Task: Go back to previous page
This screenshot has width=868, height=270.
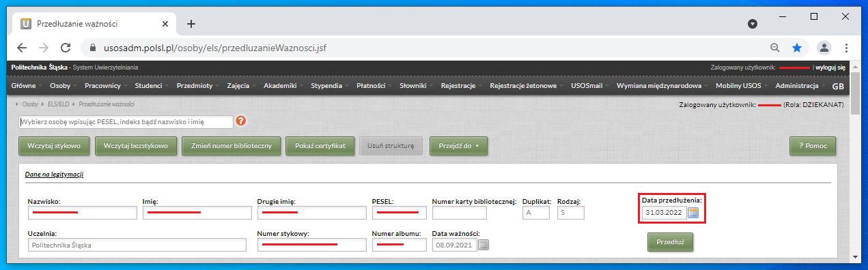Action: [x=22, y=48]
